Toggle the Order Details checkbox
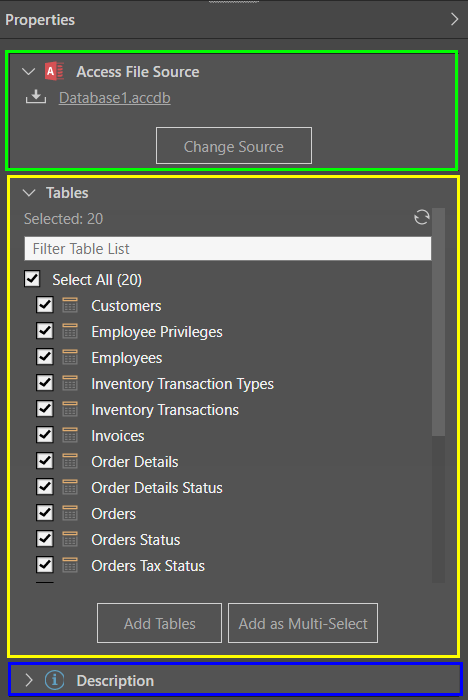The height and width of the screenshot is (700, 468). pos(45,461)
